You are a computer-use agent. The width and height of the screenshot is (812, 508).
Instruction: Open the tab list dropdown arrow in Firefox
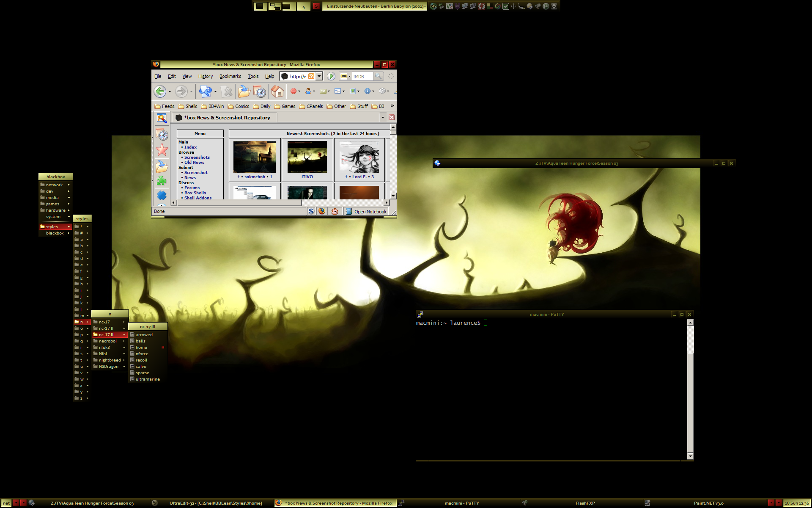(383, 117)
